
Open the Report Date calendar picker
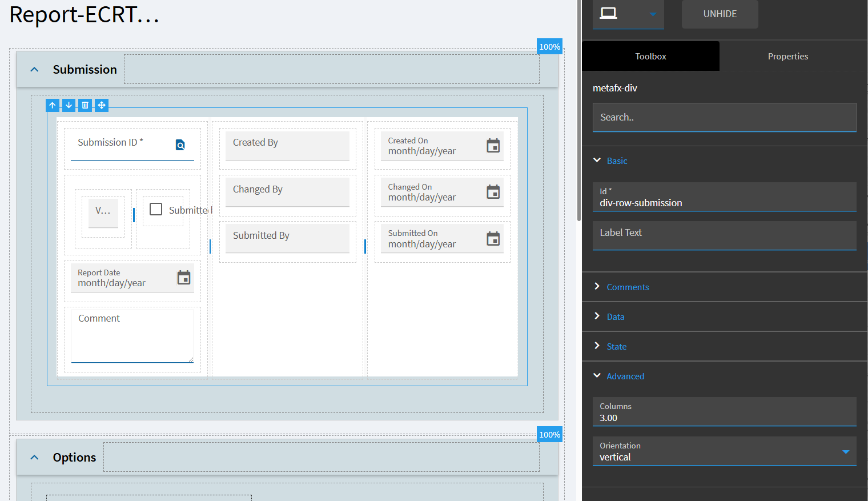click(x=184, y=278)
